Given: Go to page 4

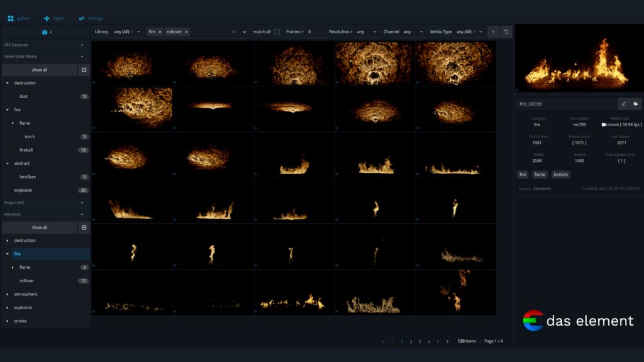Looking at the screenshot, I should coord(429,341).
